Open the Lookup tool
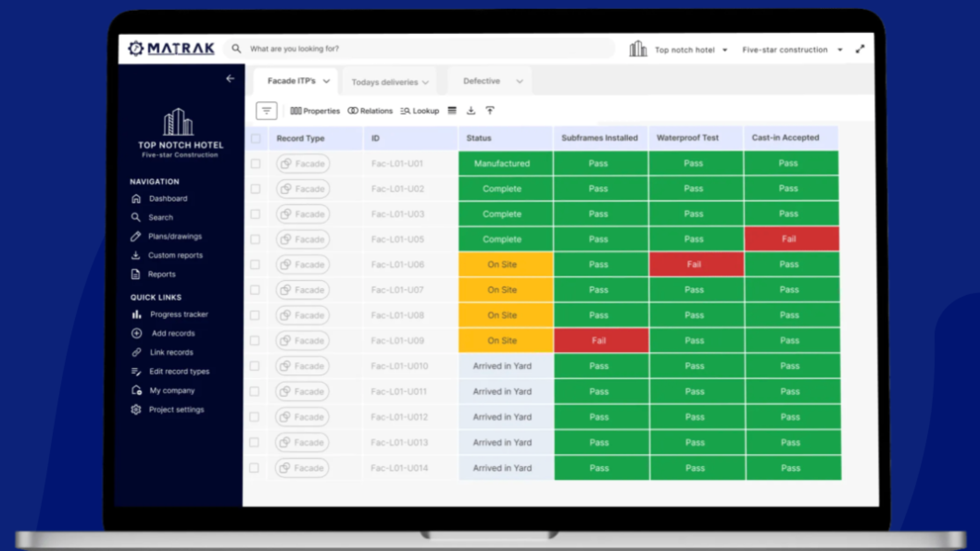 420,111
